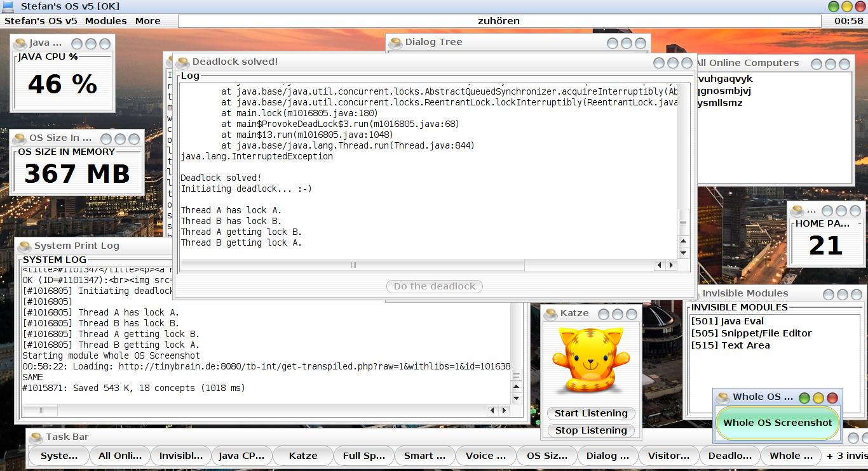Click Java cup icon in Dialog Tree title
Image resolution: width=868 pixels, height=471 pixels.
pyautogui.click(x=396, y=43)
